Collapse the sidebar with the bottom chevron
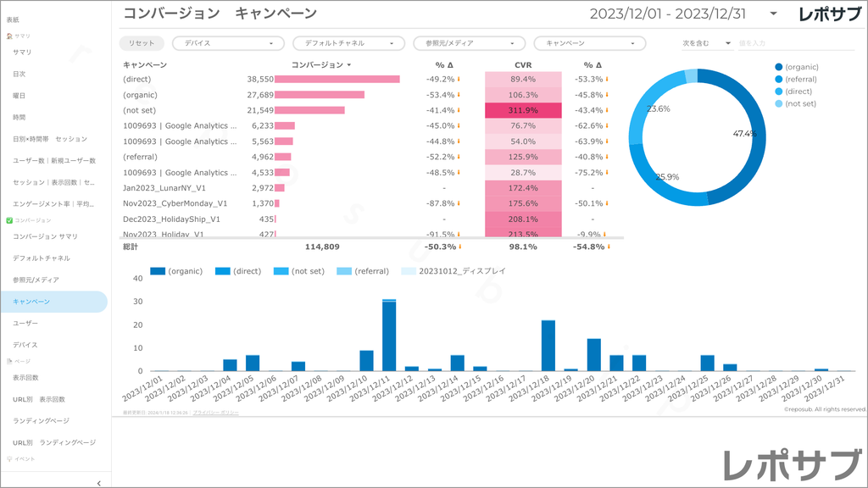The height and width of the screenshot is (488, 868). (99, 482)
